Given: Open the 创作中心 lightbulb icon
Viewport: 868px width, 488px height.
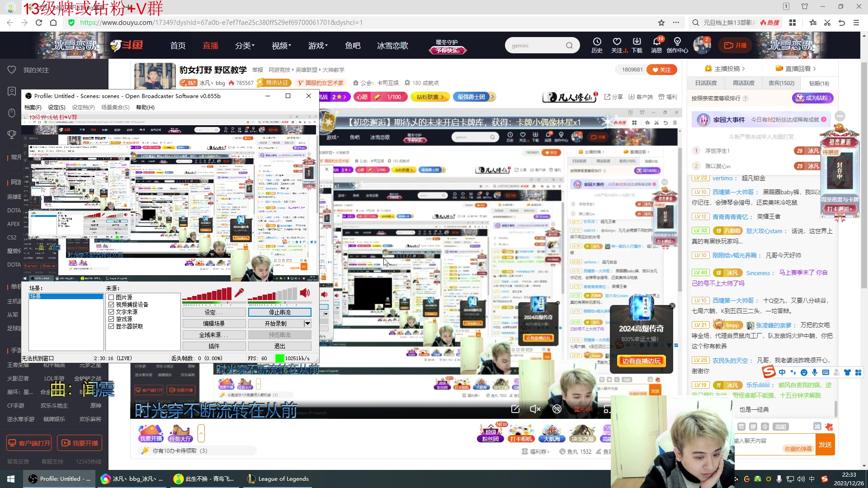Looking at the screenshot, I should tap(677, 45).
